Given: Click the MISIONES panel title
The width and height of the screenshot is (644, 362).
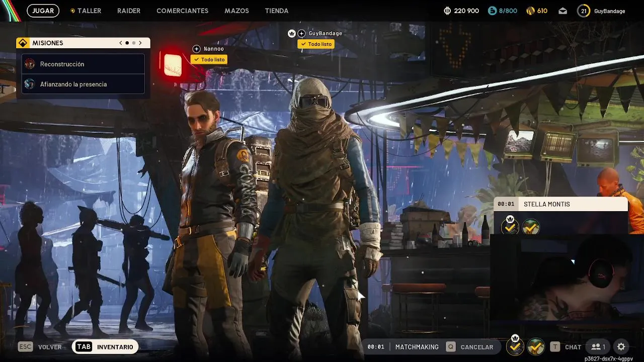Looking at the screenshot, I should tap(48, 43).
